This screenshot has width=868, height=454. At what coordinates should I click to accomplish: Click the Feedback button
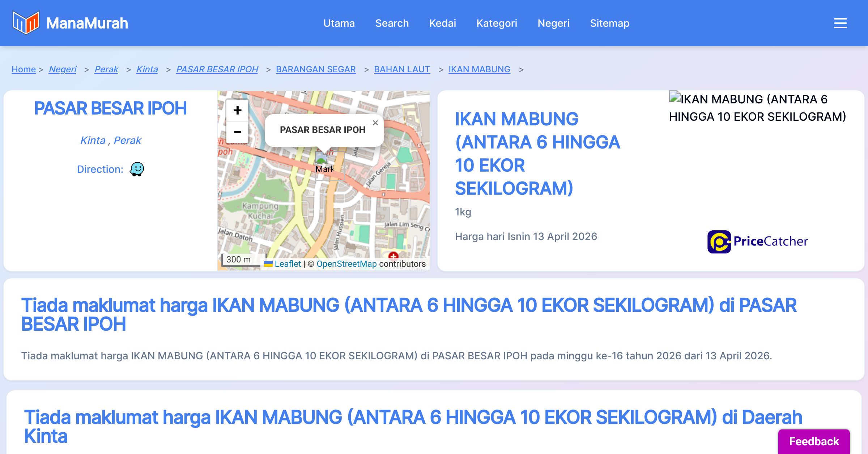click(x=814, y=441)
